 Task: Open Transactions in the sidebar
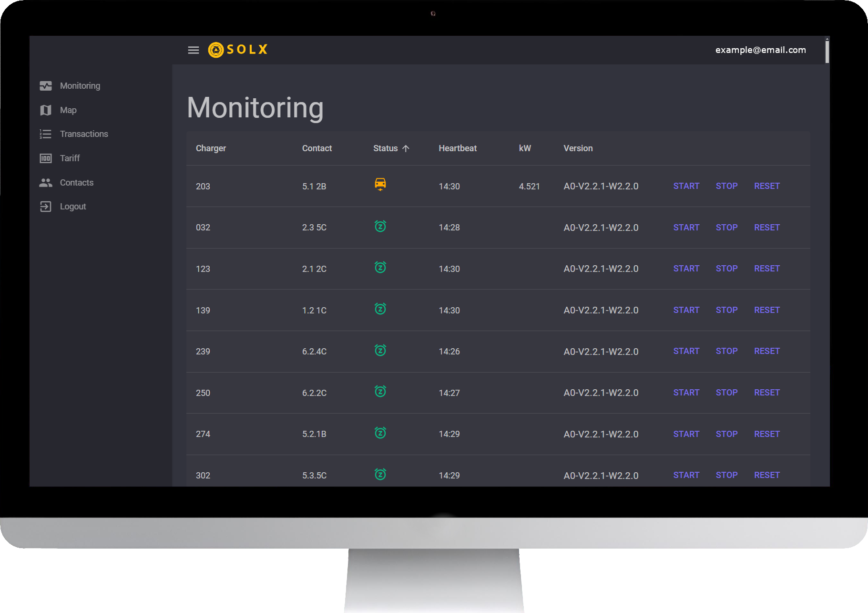pos(84,134)
